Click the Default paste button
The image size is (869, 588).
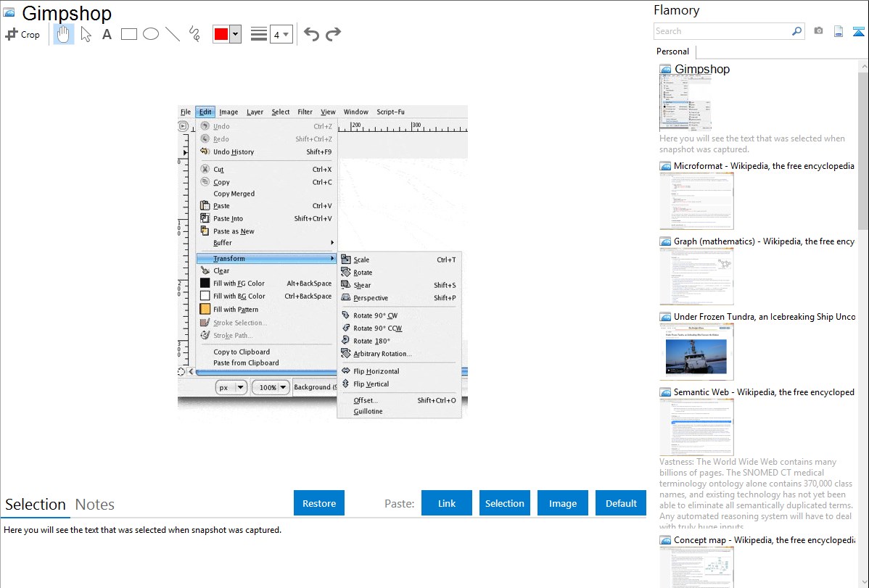(x=621, y=503)
